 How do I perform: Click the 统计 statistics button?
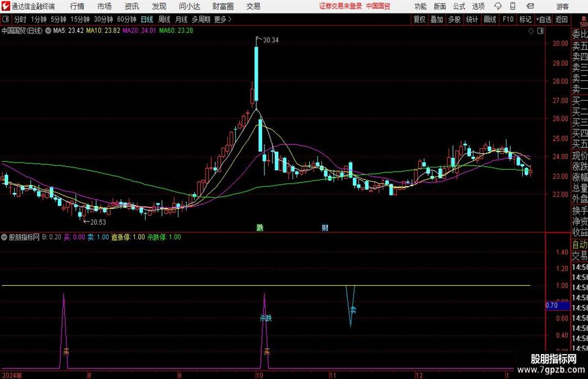(x=472, y=19)
